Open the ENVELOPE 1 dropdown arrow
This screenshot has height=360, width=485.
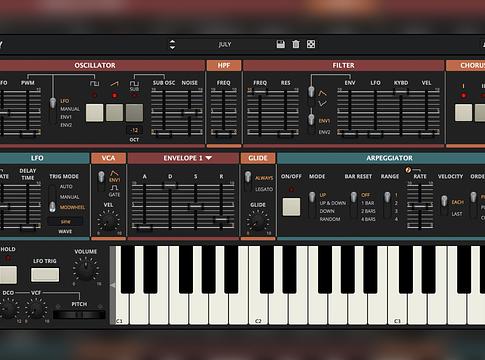coord(208,158)
